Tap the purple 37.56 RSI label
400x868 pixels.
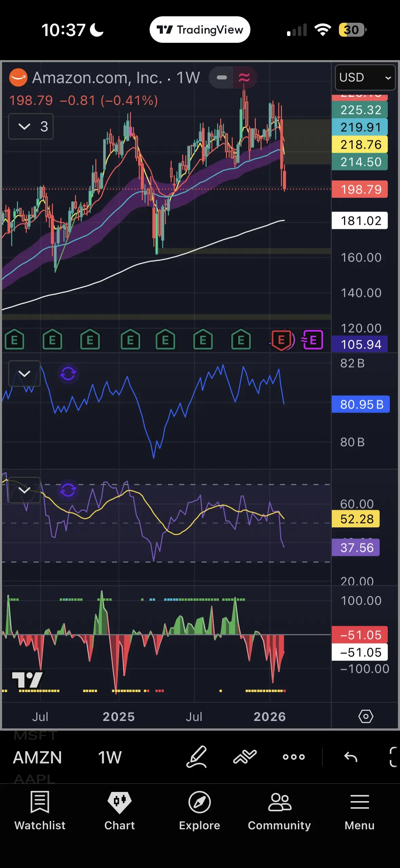pos(356,547)
